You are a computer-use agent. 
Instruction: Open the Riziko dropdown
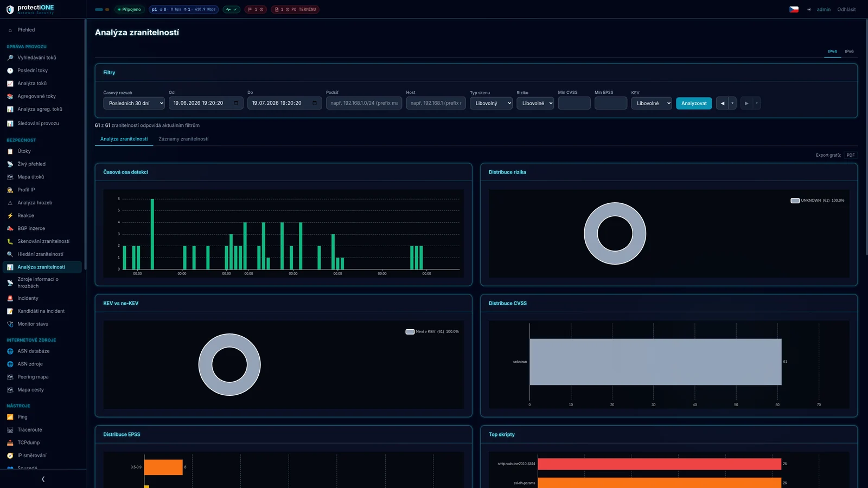[535, 103]
